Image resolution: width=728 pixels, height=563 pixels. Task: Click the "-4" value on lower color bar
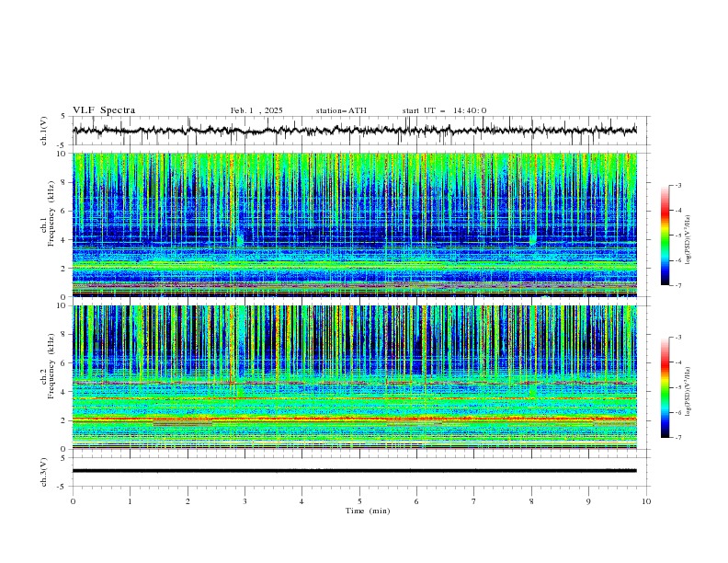click(677, 362)
